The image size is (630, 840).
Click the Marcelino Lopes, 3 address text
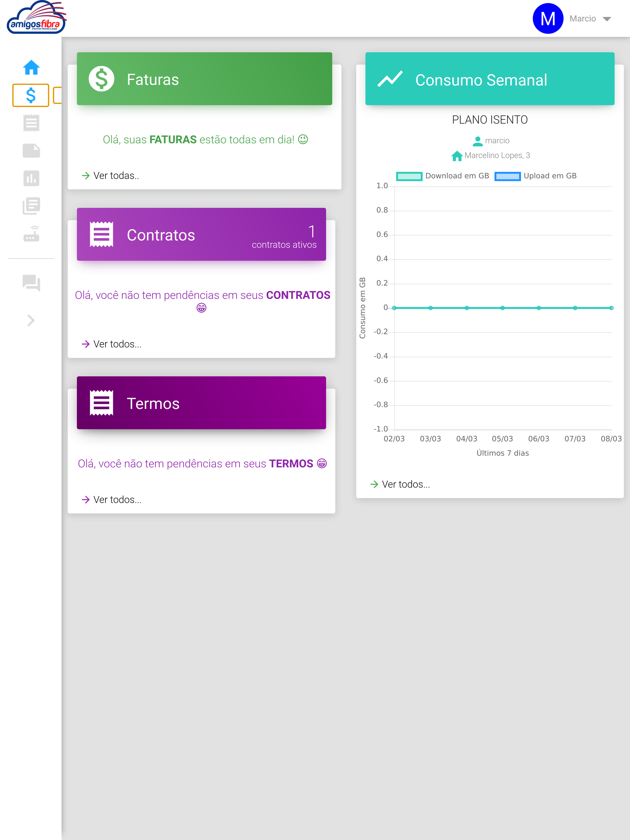[497, 155]
